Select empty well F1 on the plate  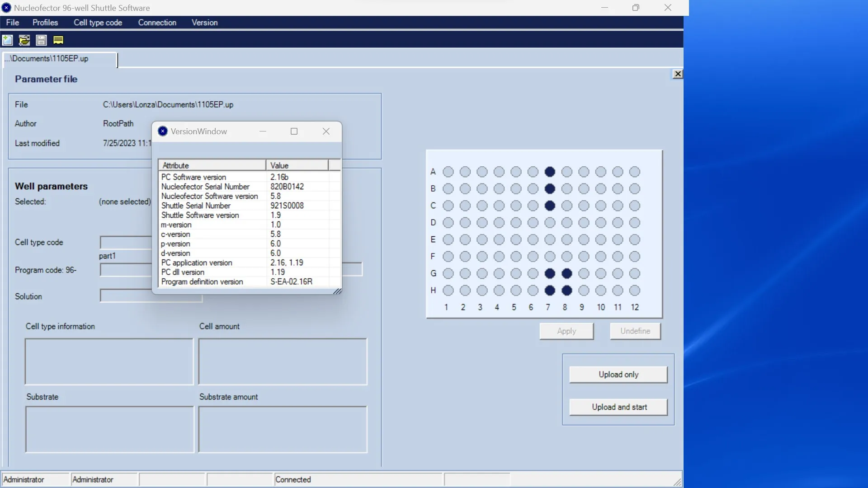point(448,257)
